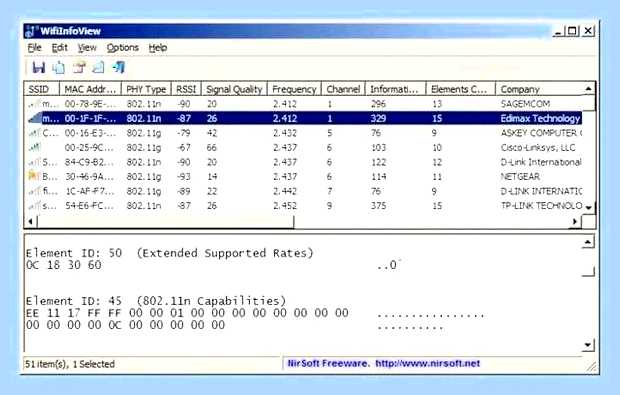Sort by PHY Type column header

[146, 89]
